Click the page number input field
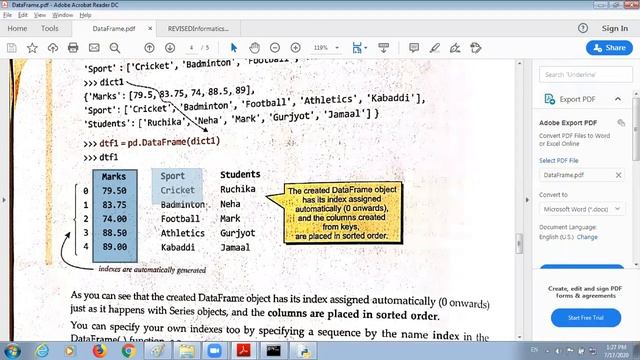Image resolution: width=640 pixels, height=360 pixels. (191, 48)
